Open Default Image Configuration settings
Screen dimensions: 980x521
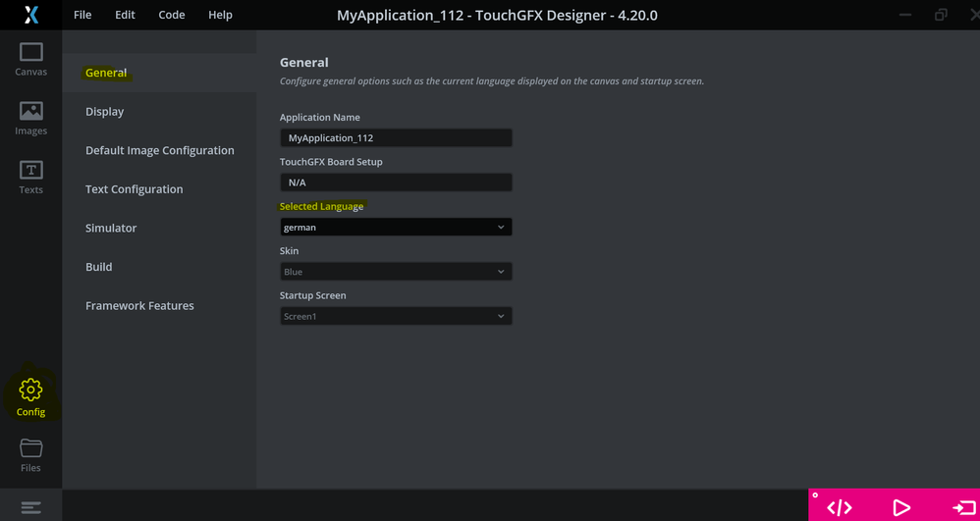(159, 150)
